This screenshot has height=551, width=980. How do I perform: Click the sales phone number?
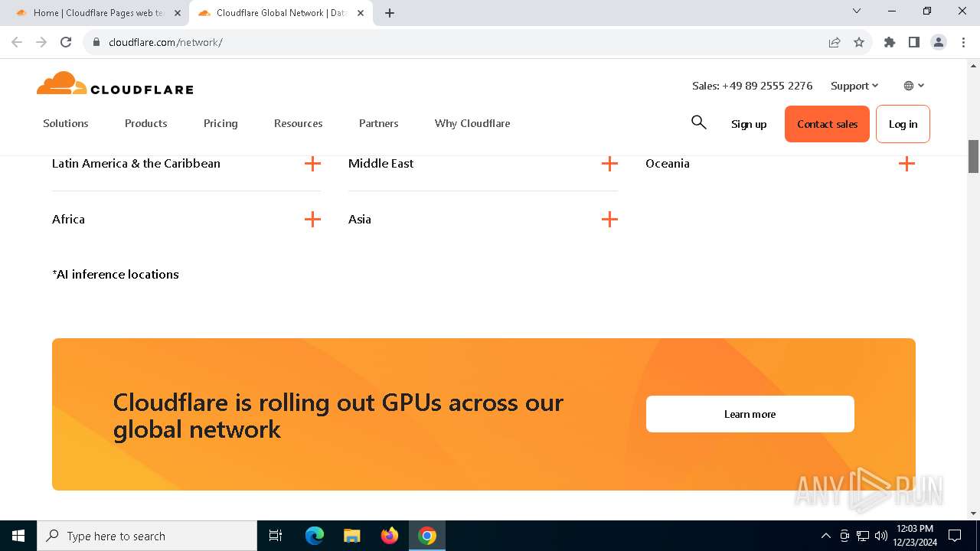click(753, 86)
